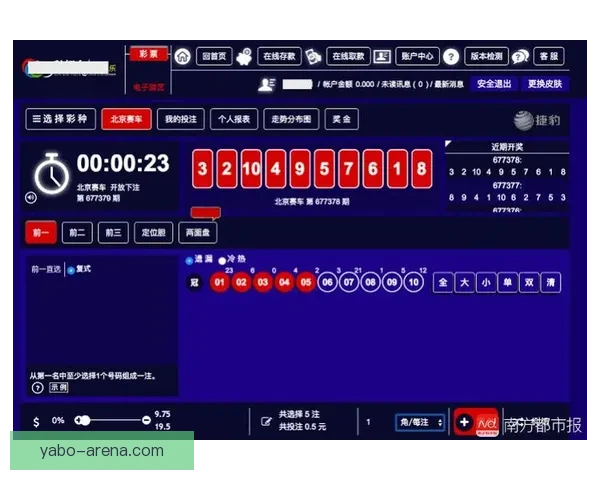Open 账户中心 account center
The image size is (600, 480).
tap(417, 57)
